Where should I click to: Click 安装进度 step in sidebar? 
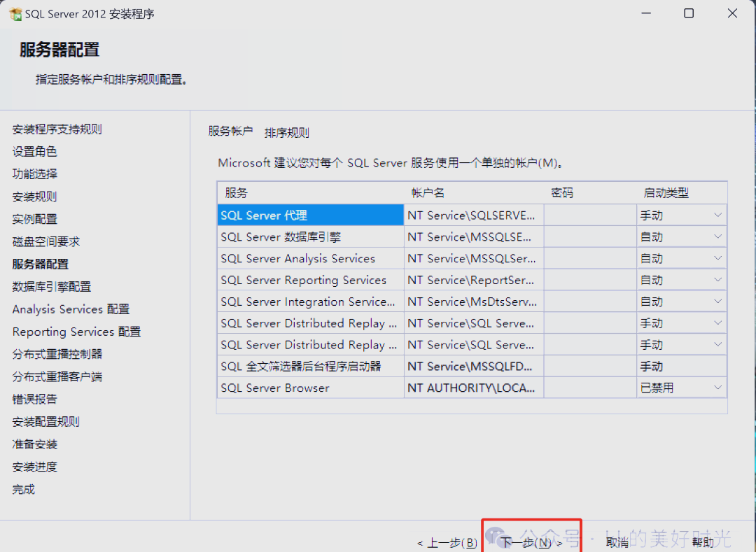point(35,467)
